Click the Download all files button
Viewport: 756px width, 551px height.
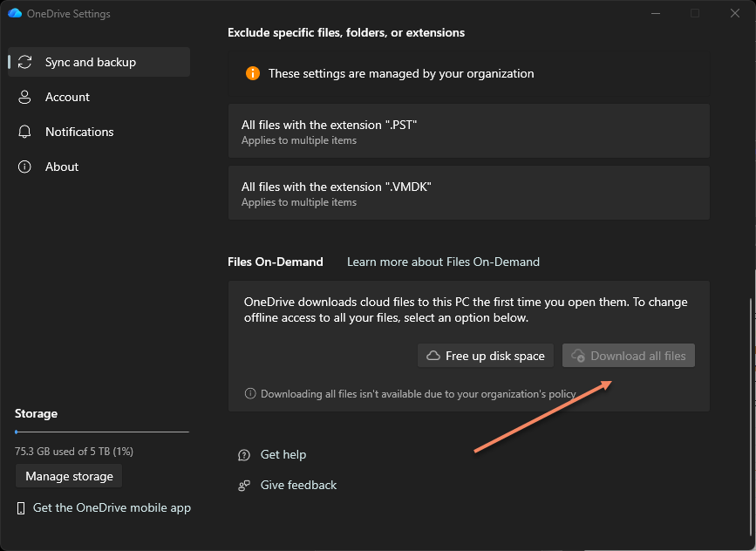coord(628,356)
